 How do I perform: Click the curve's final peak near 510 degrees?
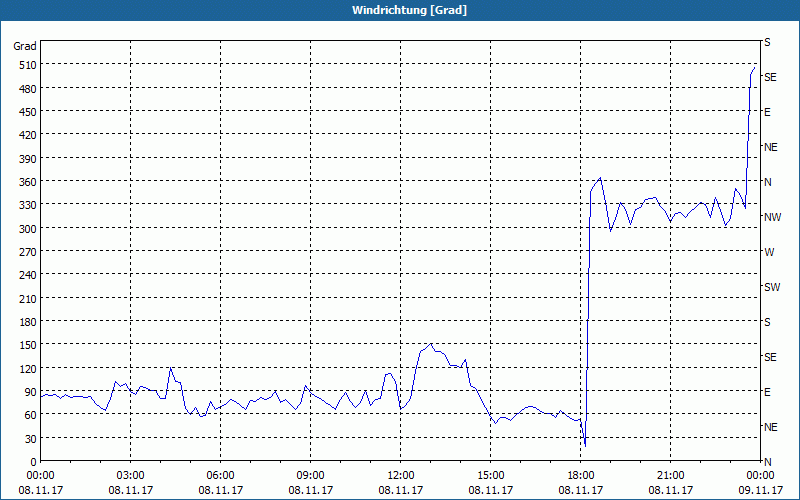point(754,68)
